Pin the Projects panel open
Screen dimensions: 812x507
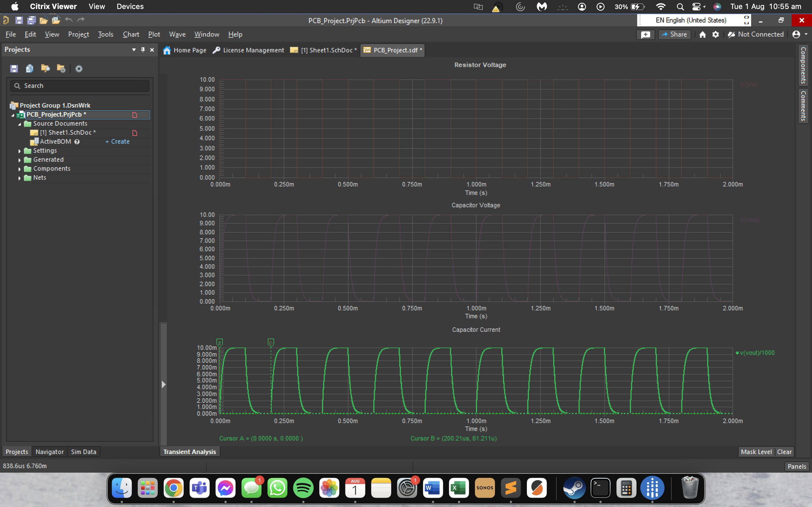tap(142, 50)
